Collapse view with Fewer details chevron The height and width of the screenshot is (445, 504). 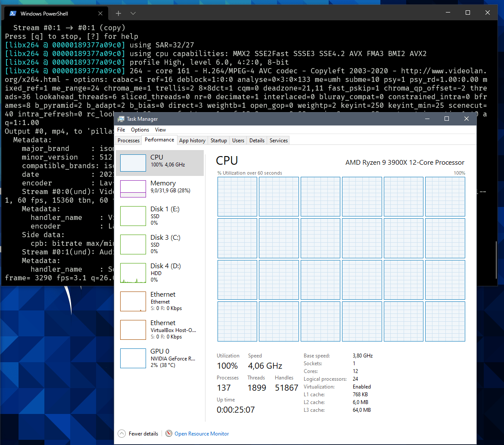tap(121, 434)
